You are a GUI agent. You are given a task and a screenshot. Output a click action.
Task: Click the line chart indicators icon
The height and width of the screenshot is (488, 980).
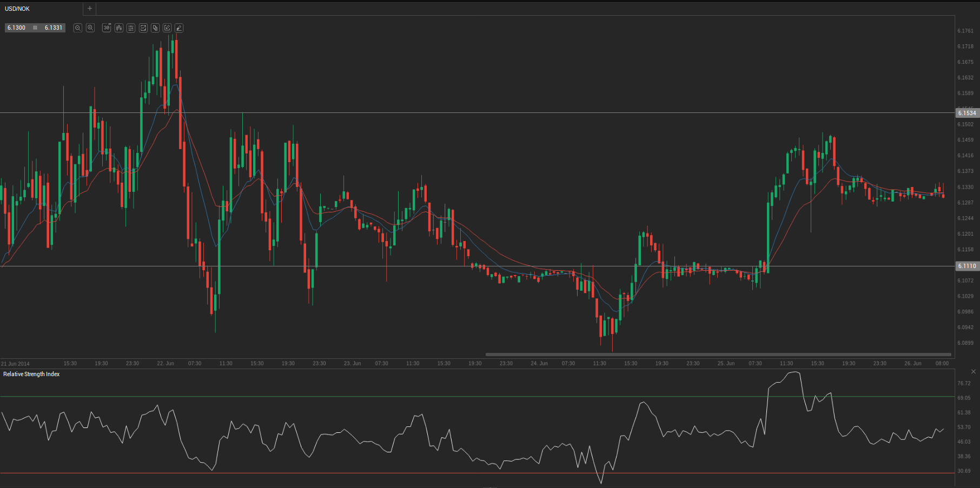tap(143, 28)
